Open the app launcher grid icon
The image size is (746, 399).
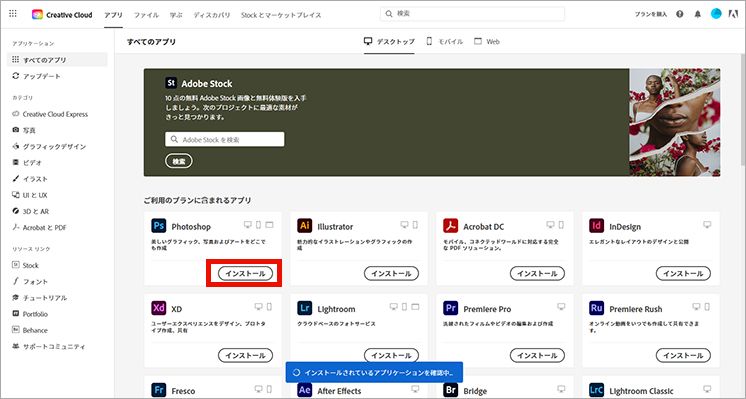[13, 14]
